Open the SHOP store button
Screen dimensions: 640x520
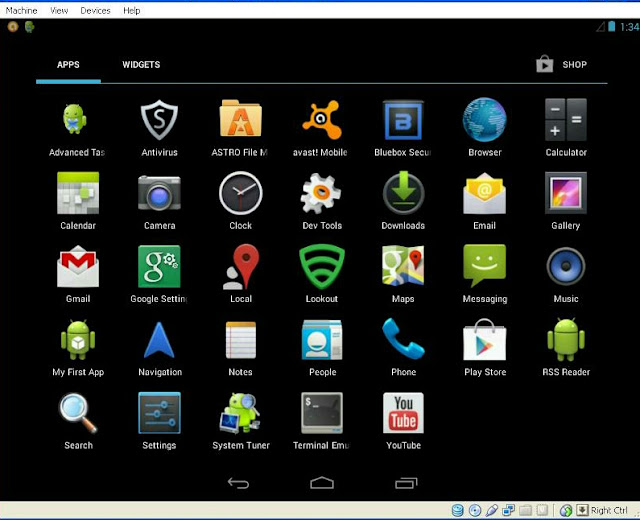(561, 64)
